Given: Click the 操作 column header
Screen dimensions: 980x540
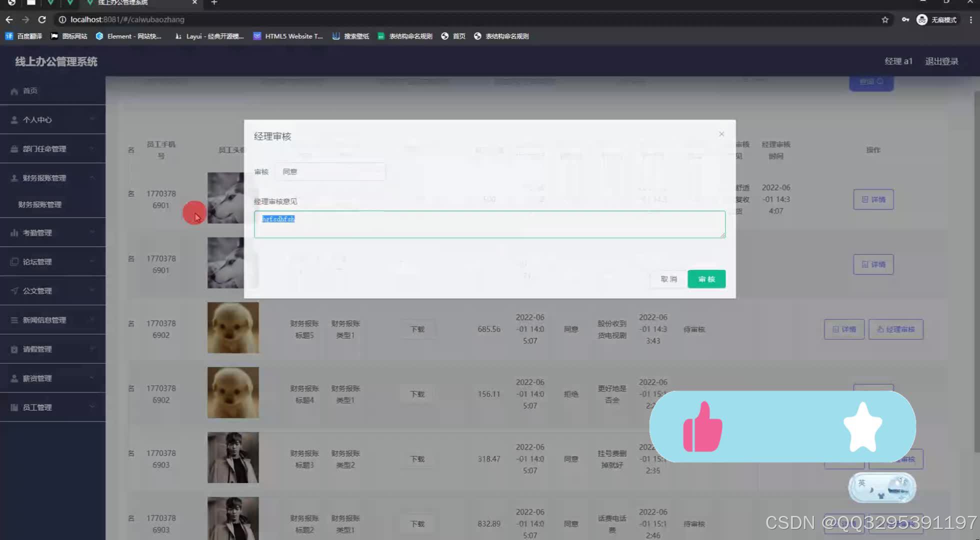Looking at the screenshot, I should [873, 150].
